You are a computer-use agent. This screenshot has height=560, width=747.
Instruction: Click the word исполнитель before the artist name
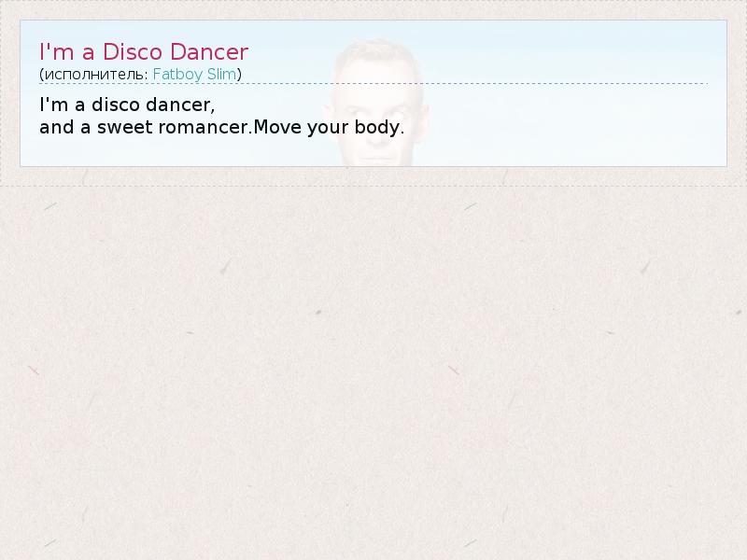(x=97, y=75)
